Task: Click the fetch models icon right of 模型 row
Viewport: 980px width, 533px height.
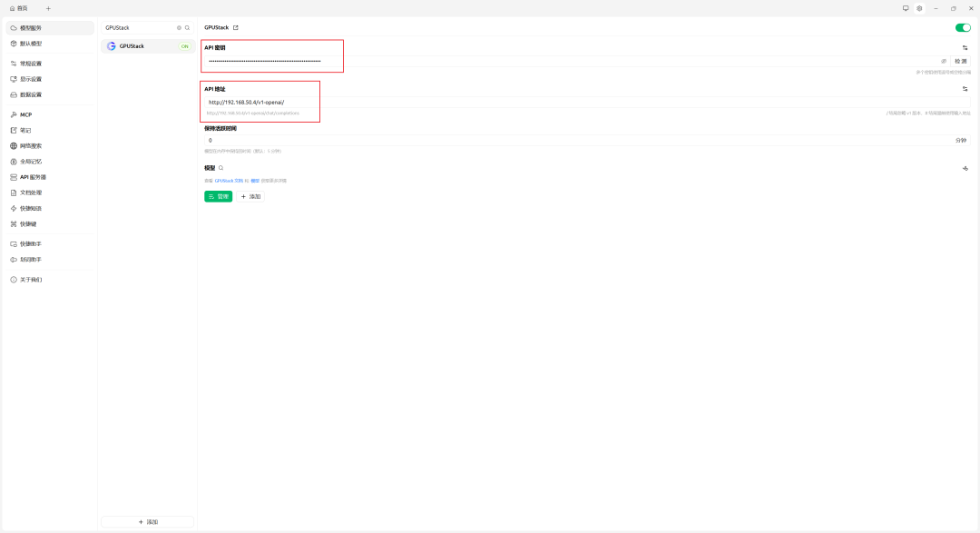Action: pyautogui.click(x=965, y=169)
